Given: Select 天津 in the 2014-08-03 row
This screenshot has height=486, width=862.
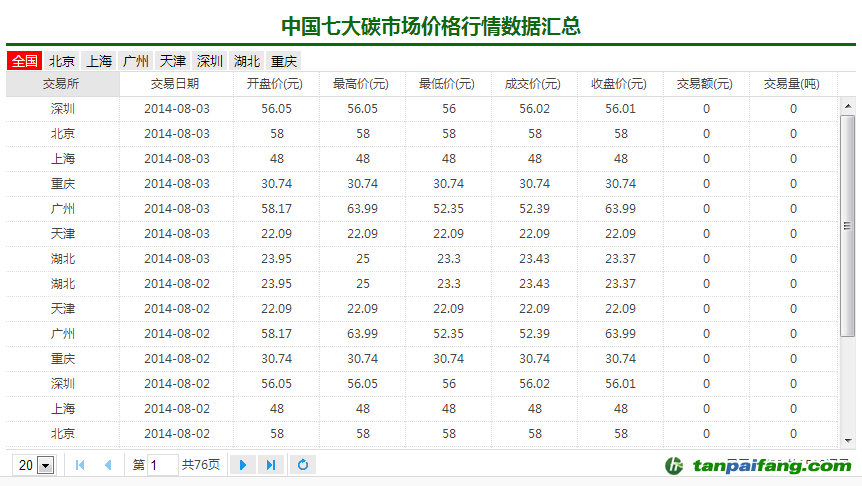Looking at the screenshot, I should coord(63,234).
